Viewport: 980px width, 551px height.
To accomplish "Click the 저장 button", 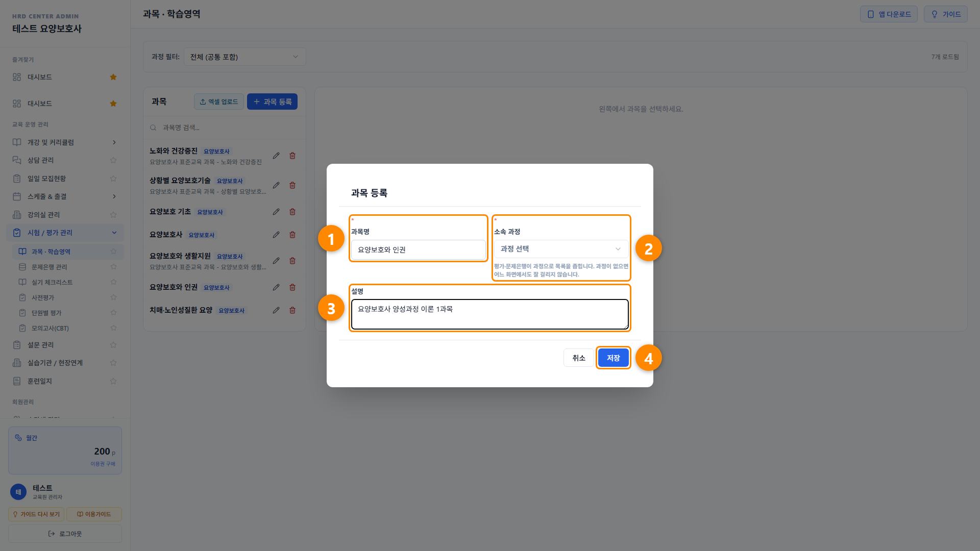I will click(x=613, y=358).
